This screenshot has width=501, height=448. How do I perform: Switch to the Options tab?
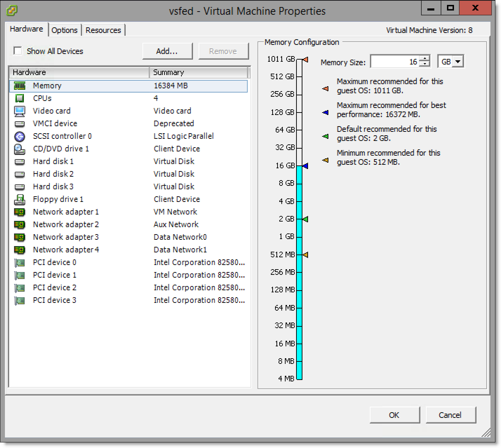(64, 30)
